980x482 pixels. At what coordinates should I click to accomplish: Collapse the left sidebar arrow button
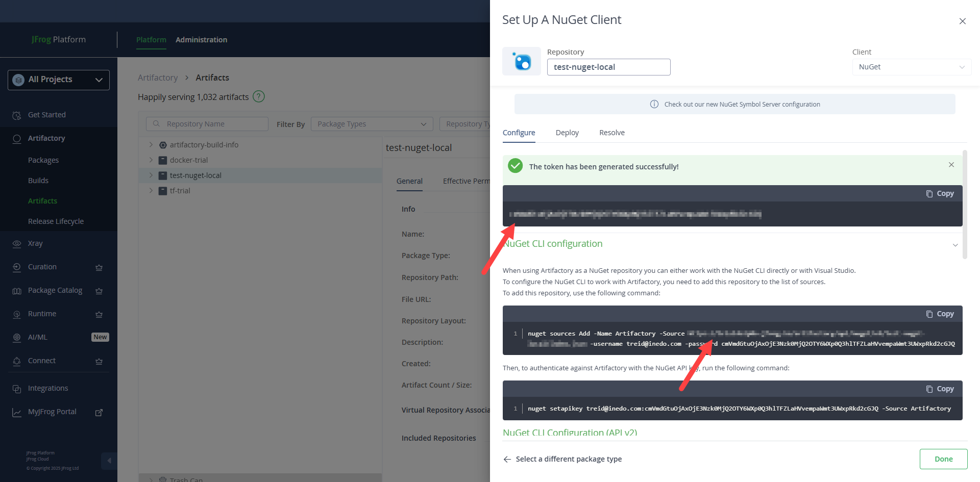click(x=109, y=461)
